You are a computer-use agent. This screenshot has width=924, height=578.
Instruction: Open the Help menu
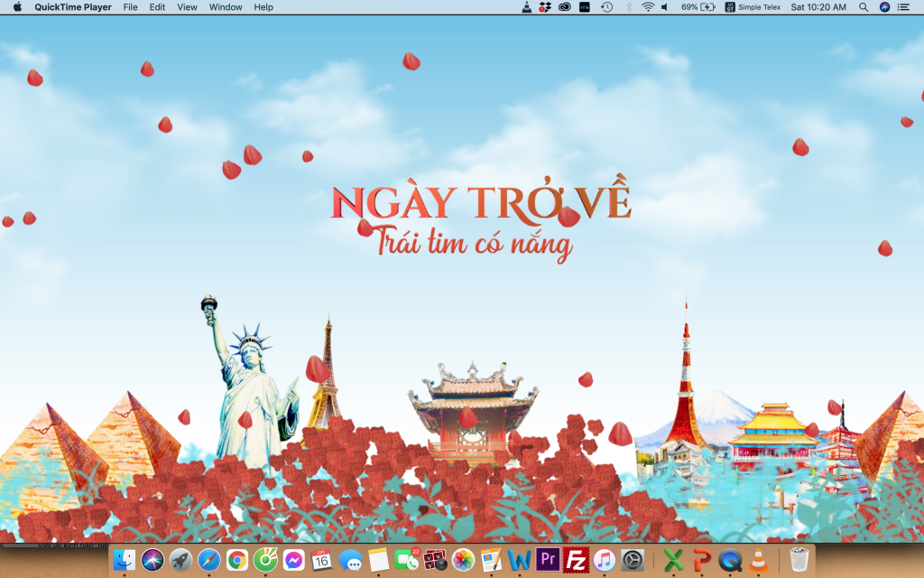[x=263, y=7]
